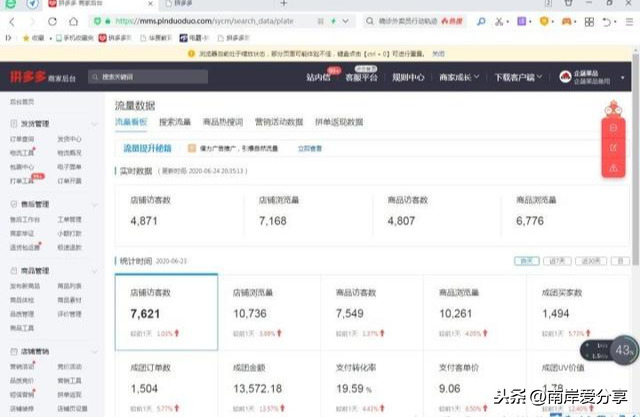Click the warning triangle icon on red floating panel

coord(613,168)
